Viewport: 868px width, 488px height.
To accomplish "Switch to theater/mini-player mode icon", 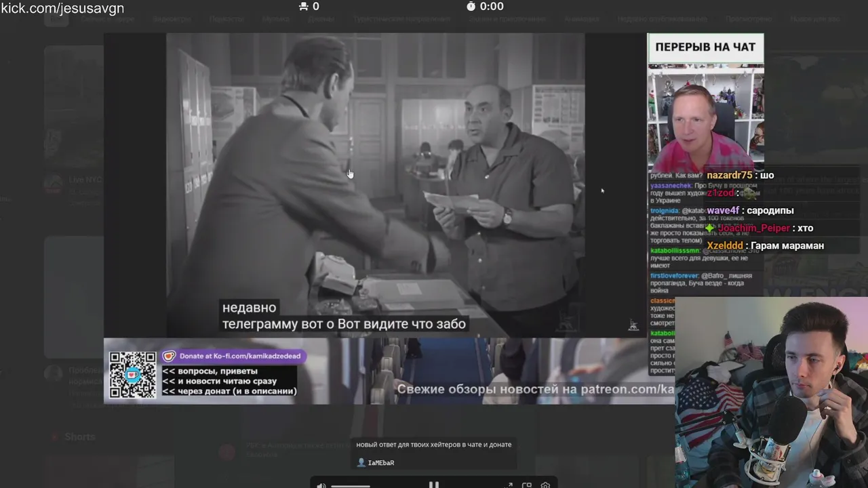I will (527, 485).
